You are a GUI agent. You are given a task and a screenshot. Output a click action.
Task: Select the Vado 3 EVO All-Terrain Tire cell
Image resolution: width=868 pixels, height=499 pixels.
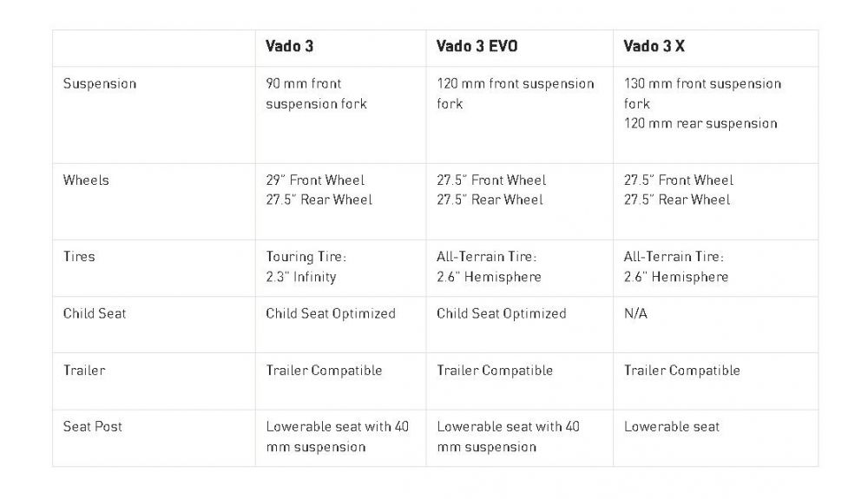pos(489,267)
